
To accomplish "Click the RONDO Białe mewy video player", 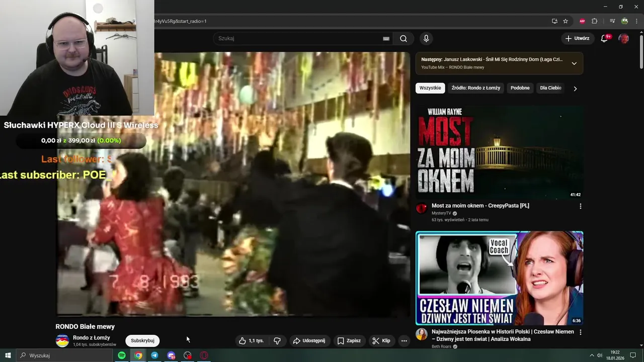I will [x=232, y=184].
